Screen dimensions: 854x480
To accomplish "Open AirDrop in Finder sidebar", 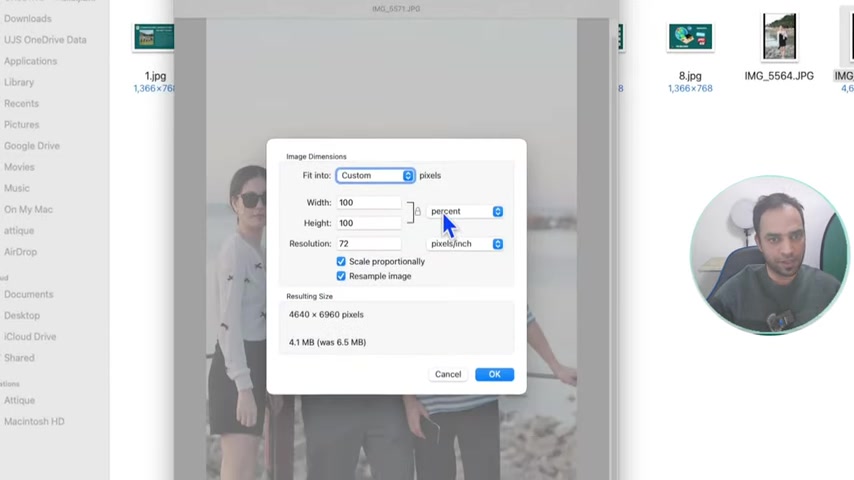I will coord(21,252).
